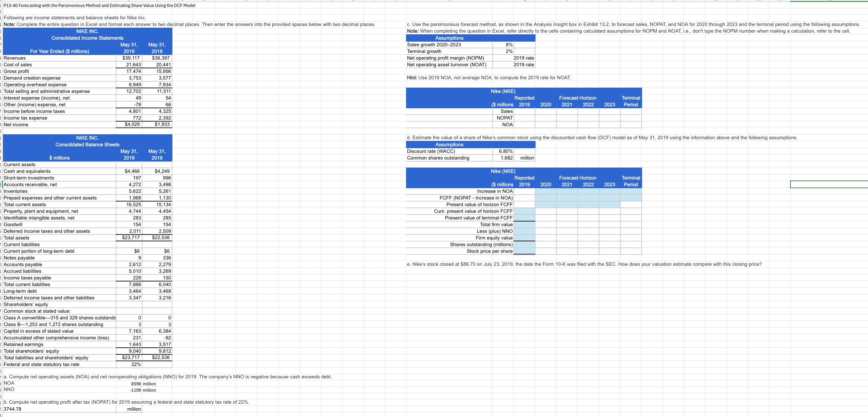Select Stock price per share answer cell
The height and width of the screenshot is (417, 868).
click(524, 251)
